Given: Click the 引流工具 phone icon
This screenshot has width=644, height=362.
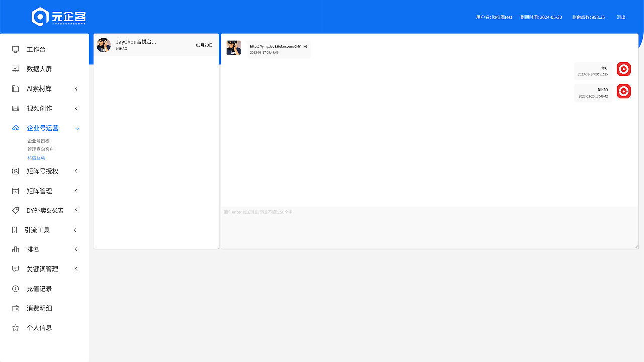Looking at the screenshot, I should pyautogui.click(x=14, y=230).
